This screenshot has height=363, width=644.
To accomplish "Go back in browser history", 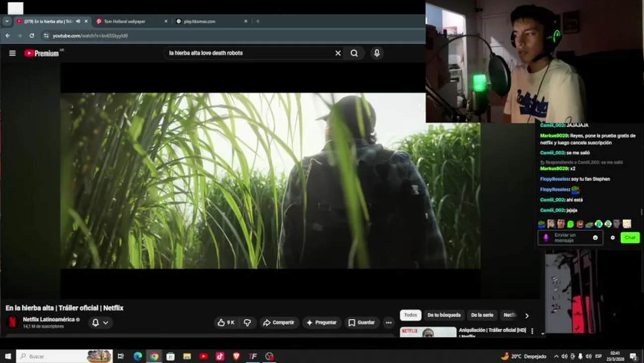I will [8, 36].
